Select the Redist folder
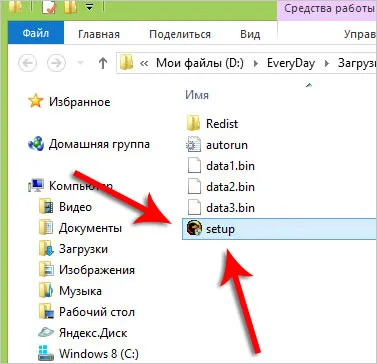The image size is (377, 364). [222, 124]
